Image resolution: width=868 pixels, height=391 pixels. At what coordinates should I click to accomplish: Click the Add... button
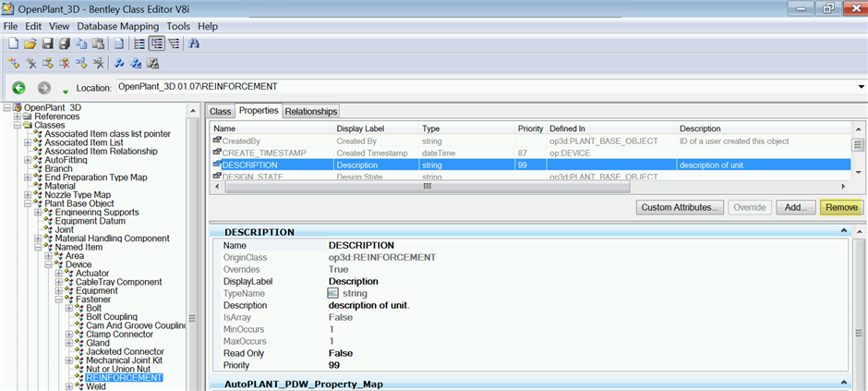(795, 208)
